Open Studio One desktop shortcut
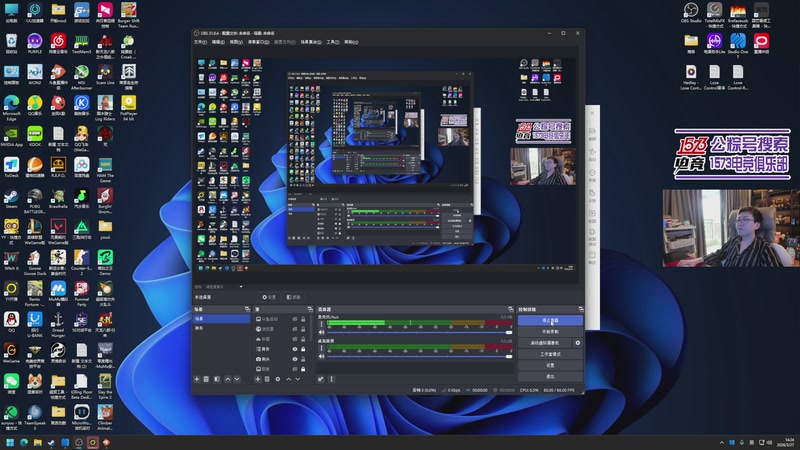This screenshot has width=800, height=450. (x=738, y=43)
